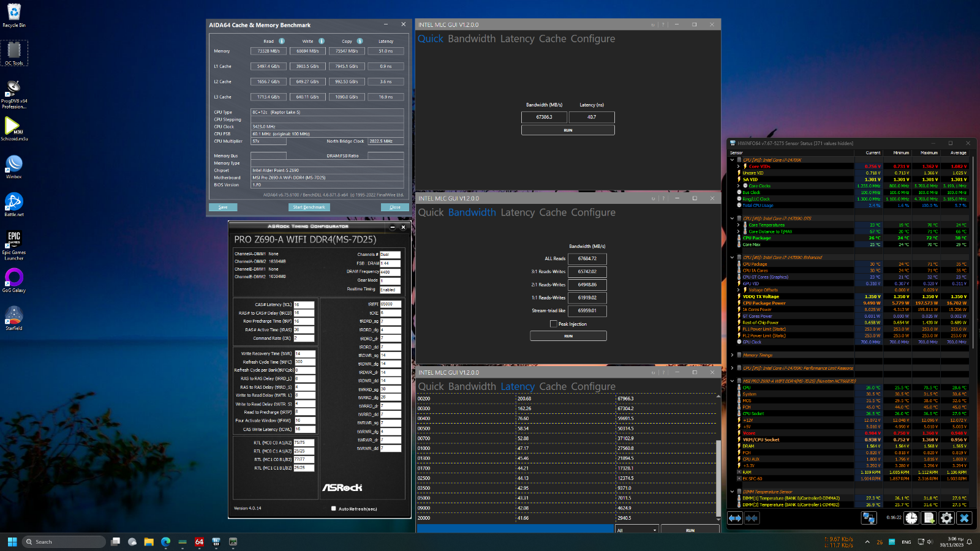Click the Read info icon in AIDA64

click(282, 41)
